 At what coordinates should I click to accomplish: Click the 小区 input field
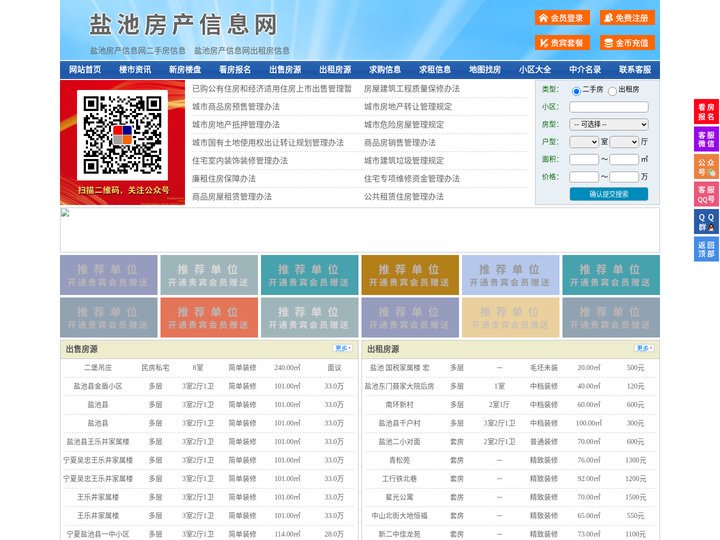[x=609, y=107]
